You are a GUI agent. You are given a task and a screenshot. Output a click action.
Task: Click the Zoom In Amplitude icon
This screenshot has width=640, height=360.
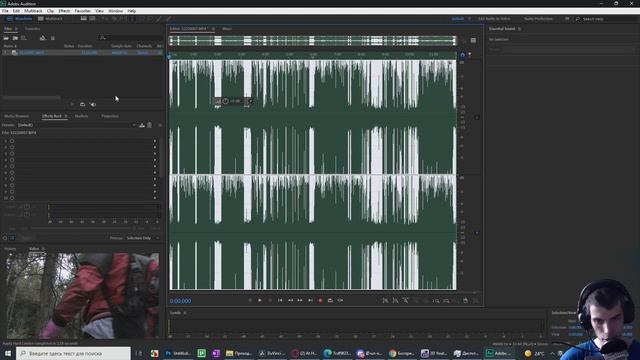click(385, 301)
